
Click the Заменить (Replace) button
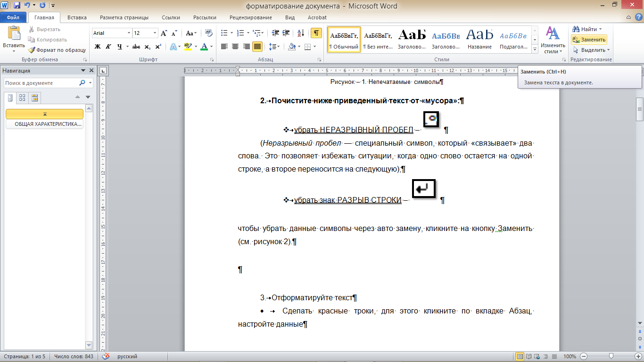coord(589,40)
